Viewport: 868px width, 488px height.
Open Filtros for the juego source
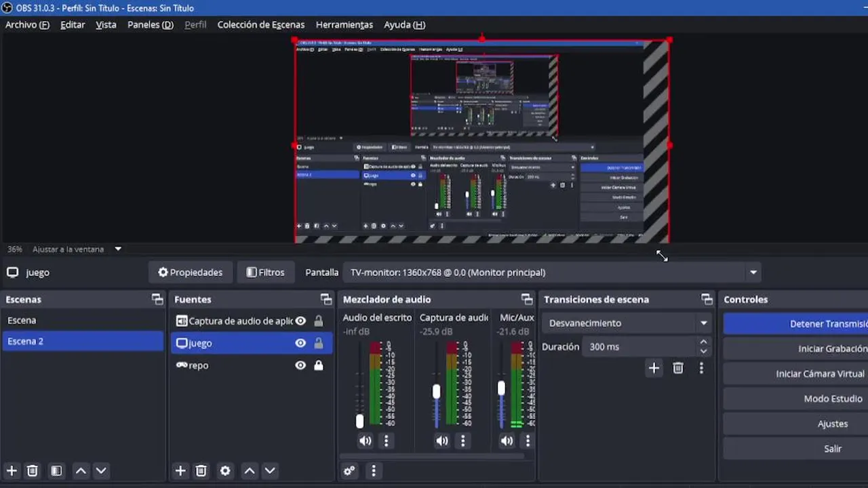[x=265, y=272]
